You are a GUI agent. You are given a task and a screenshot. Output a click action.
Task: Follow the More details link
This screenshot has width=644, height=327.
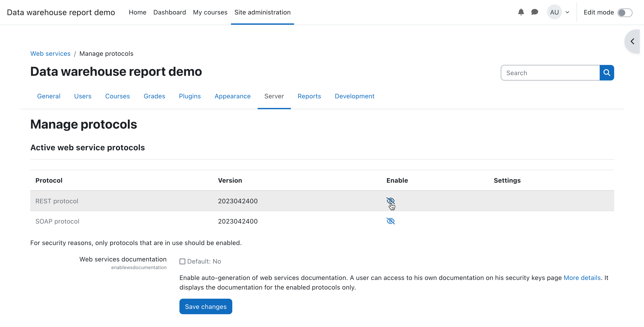[582, 278]
